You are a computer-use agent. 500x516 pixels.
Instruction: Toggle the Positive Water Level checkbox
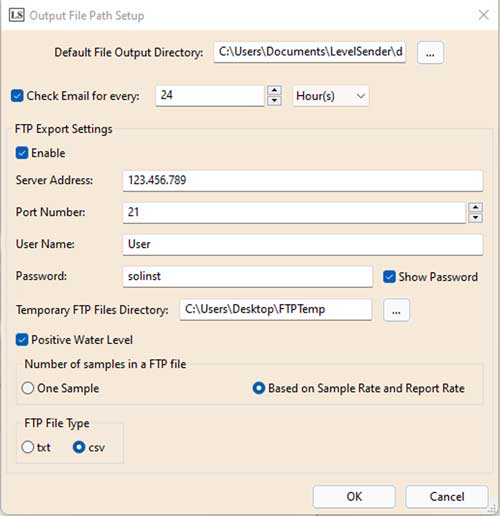coord(22,340)
